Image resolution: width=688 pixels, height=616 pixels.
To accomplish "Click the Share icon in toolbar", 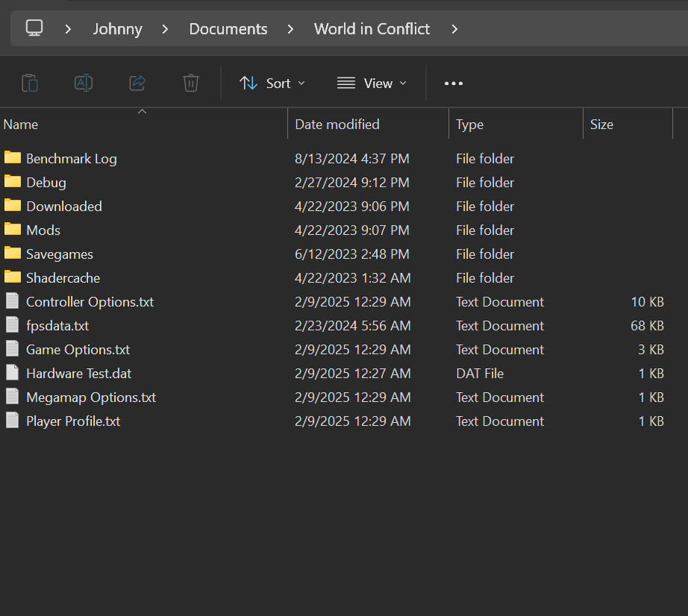I will [137, 83].
